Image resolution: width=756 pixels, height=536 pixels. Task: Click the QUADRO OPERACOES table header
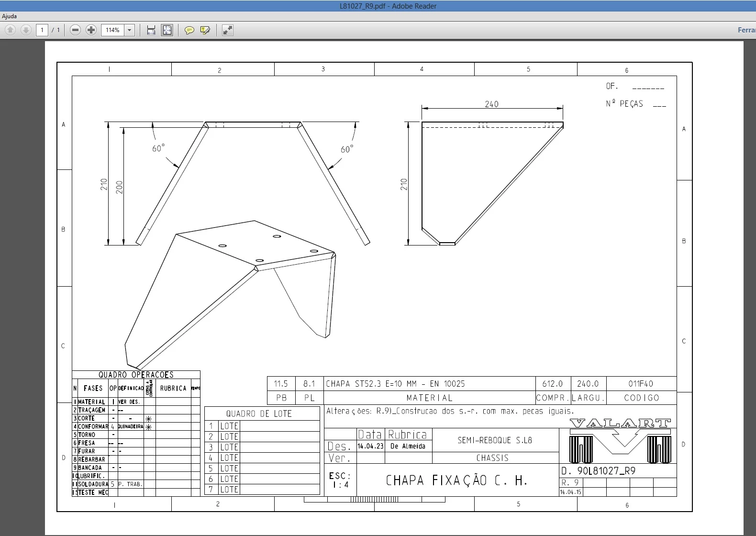pos(136,375)
